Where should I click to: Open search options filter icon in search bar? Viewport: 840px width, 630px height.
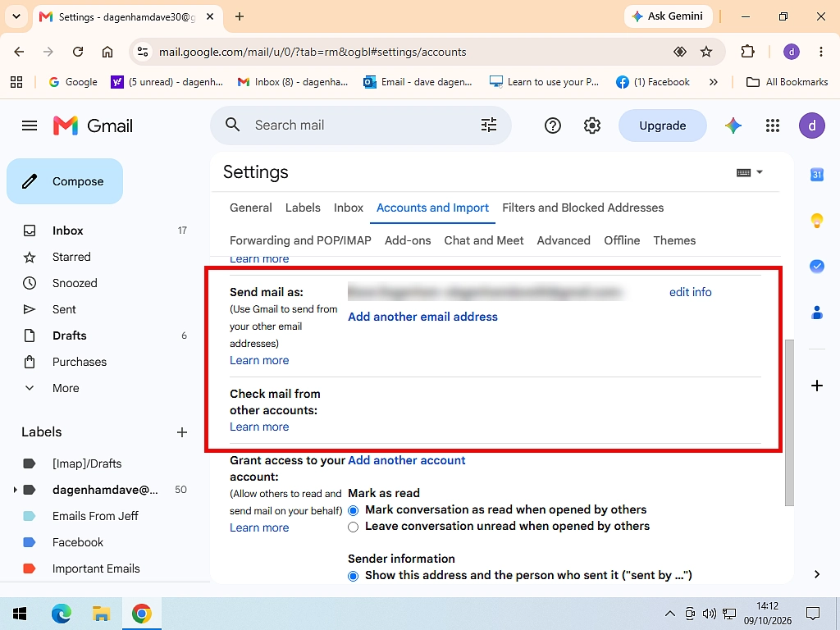(489, 126)
